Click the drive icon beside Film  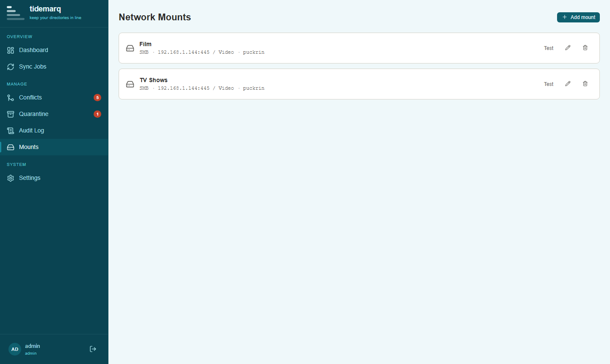130,48
